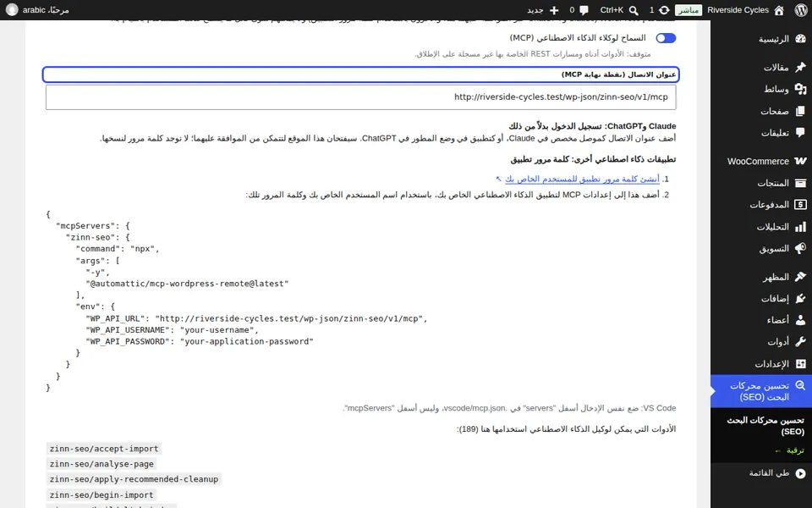This screenshot has width=812, height=508.
Task: Click the VS Code instructions note
Action: tap(509, 408)
